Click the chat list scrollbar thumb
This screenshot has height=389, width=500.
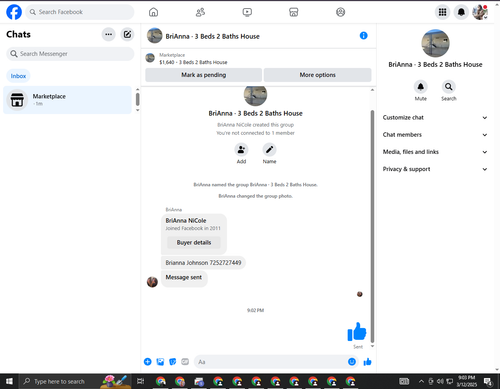point(137,99)
